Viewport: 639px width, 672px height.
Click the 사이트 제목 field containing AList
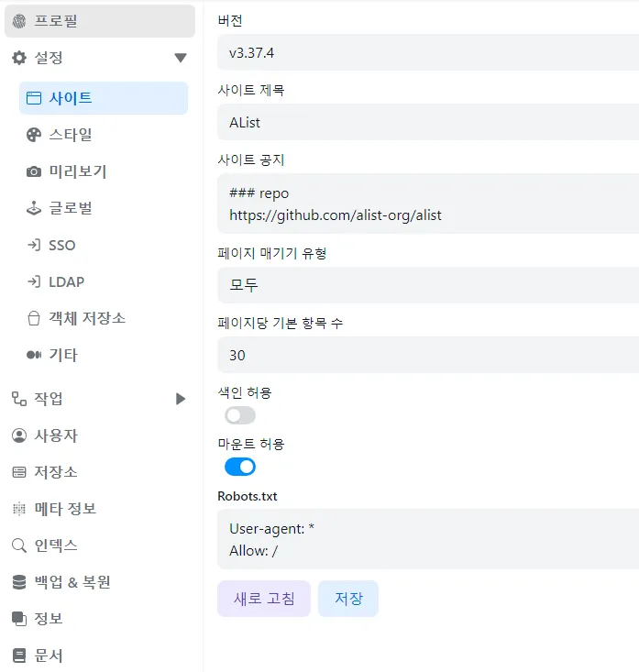tap(428, 122)
